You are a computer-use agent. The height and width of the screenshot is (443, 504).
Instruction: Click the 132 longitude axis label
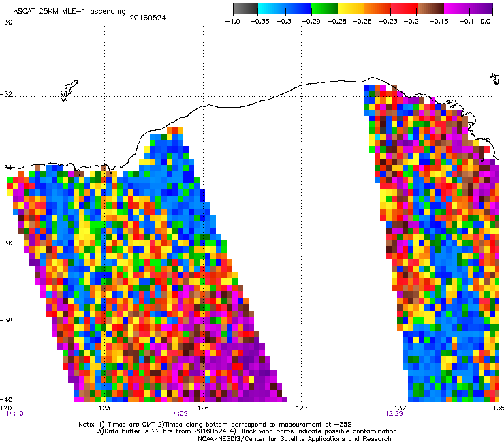[400, 408]
